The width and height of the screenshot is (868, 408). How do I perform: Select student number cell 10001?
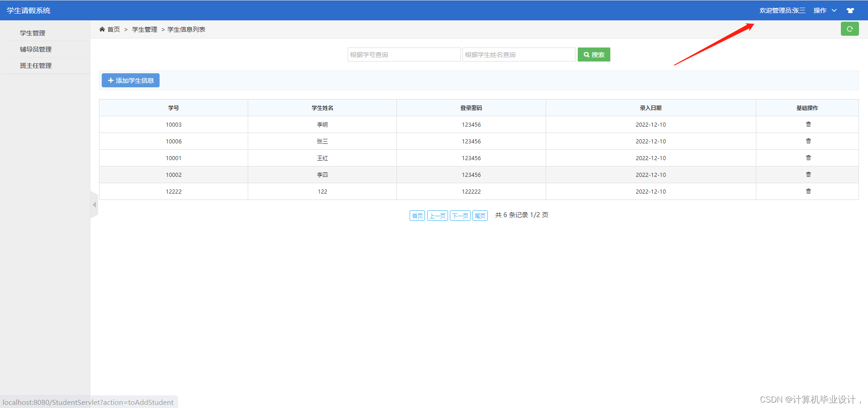pos(174,158)
